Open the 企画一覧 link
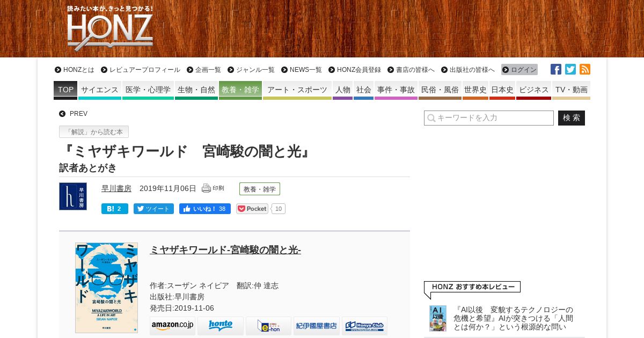 tap(204, 70)
